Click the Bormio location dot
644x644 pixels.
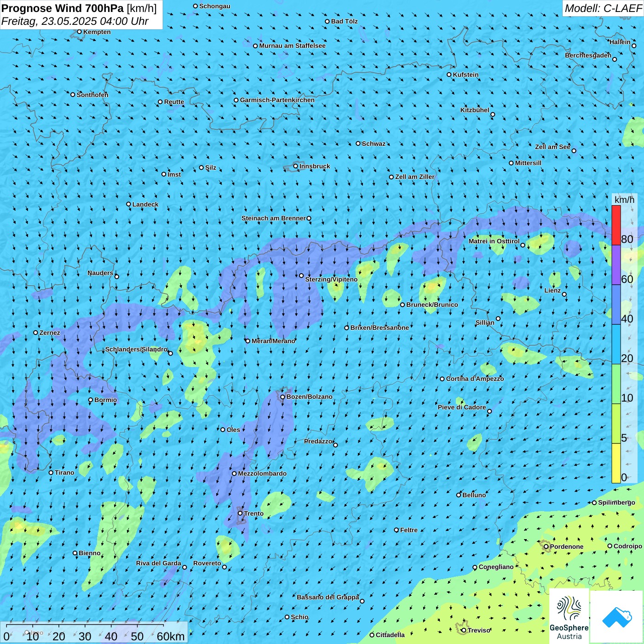coord(91,400)
